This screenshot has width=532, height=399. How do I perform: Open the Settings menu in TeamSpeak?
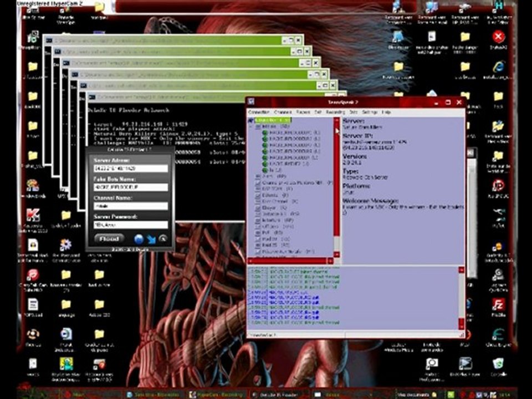tap(370, 112)
